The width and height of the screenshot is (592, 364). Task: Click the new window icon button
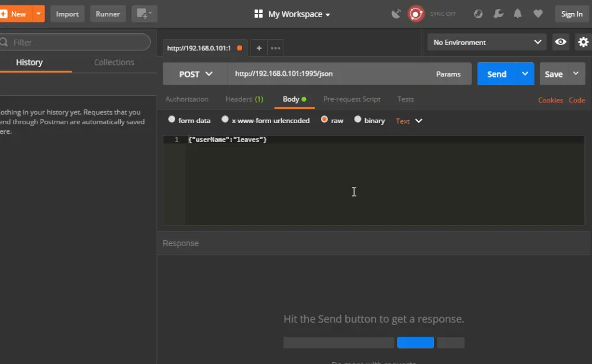click(144, 14)
